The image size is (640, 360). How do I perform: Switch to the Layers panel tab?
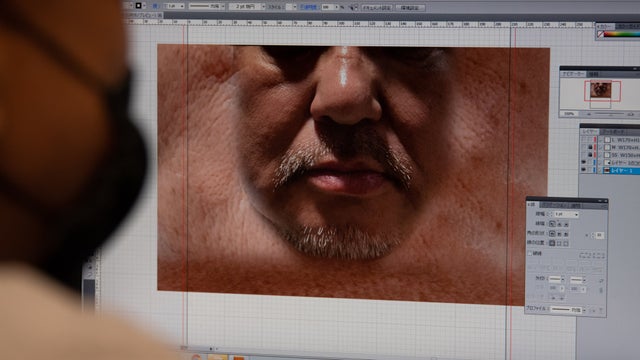pos(590,131)
